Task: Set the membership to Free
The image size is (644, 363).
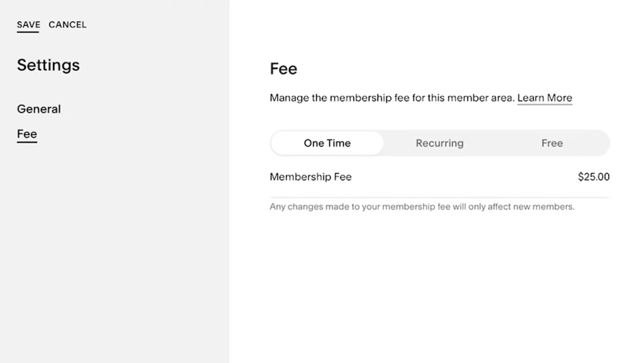Action: (x=552, y=143)
